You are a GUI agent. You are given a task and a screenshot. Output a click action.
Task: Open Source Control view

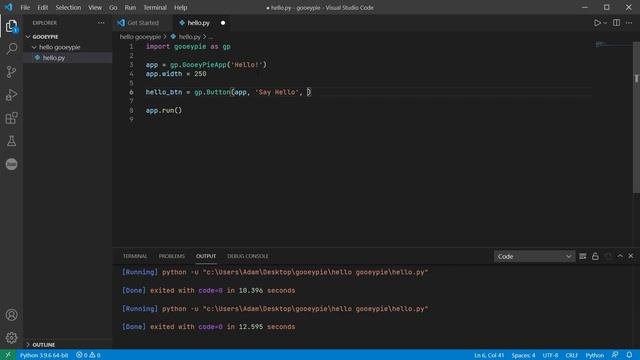[x=11, y=72]
